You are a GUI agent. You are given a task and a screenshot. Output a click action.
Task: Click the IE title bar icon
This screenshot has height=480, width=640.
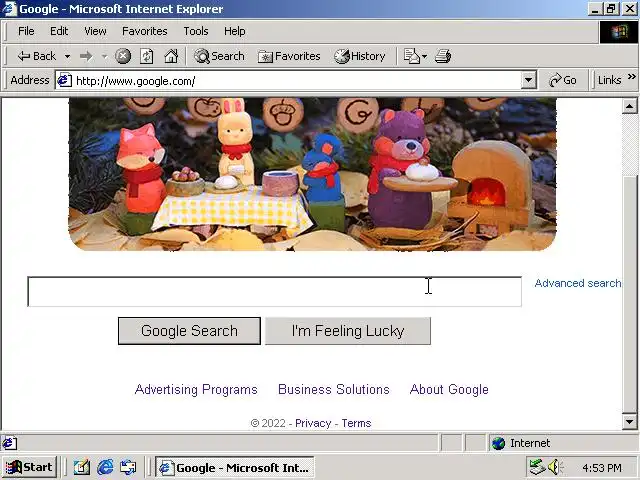tap(10, 9)
